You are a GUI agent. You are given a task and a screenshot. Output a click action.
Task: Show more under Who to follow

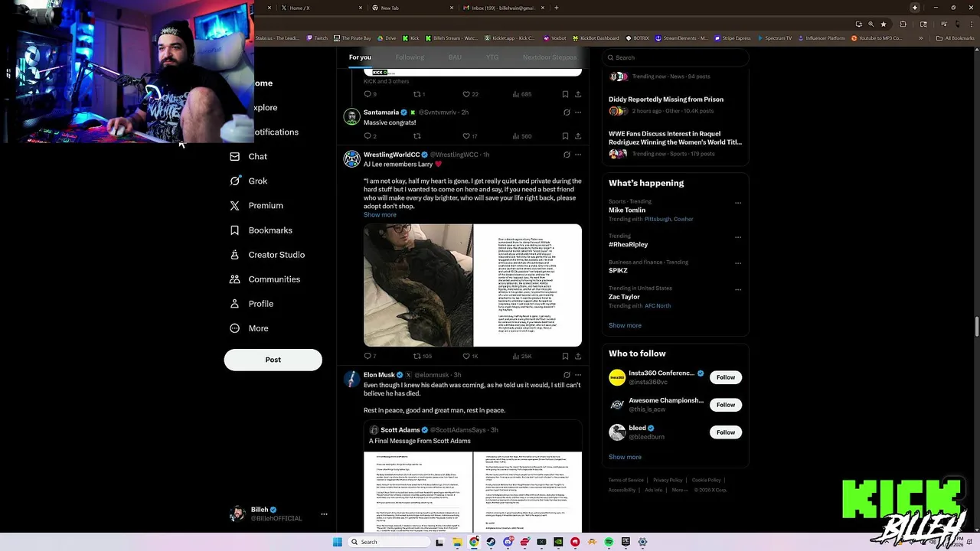625,457
